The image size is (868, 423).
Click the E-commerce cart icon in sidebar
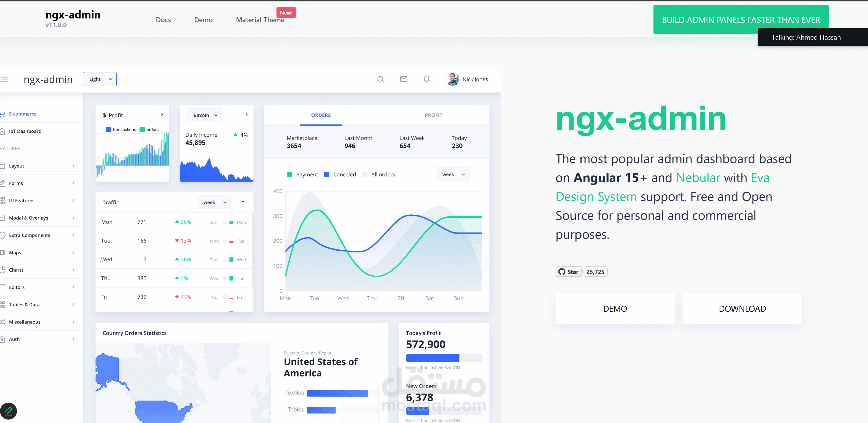pos(3,114)
